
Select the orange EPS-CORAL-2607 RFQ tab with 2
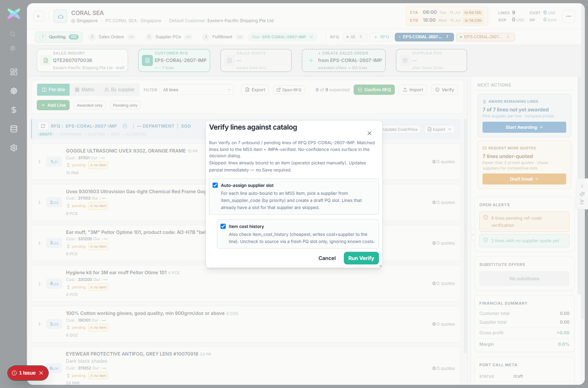(x=485, y=37)
